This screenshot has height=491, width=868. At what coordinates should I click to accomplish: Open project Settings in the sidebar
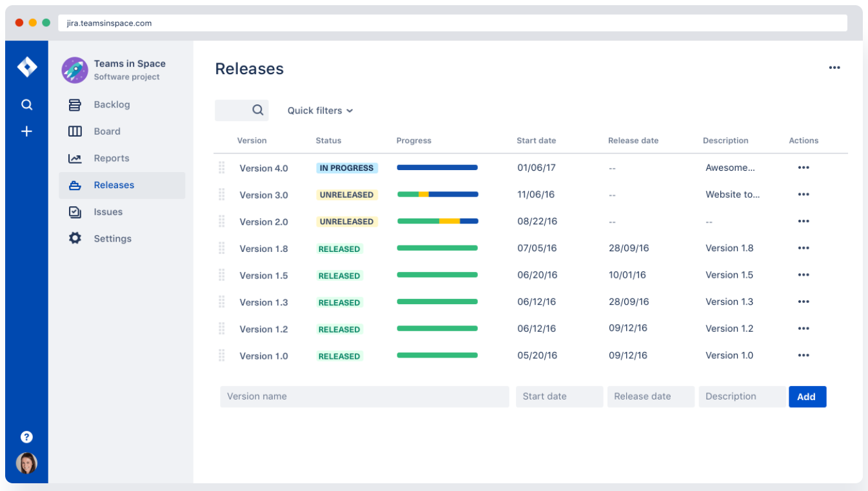pos(112,238)
